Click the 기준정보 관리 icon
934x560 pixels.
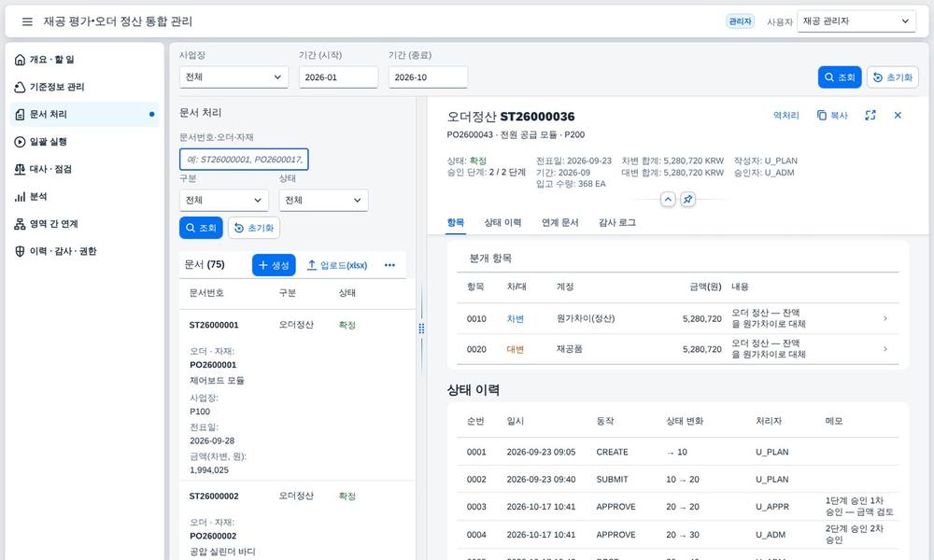pyautogui.click(x=20, y=87)
